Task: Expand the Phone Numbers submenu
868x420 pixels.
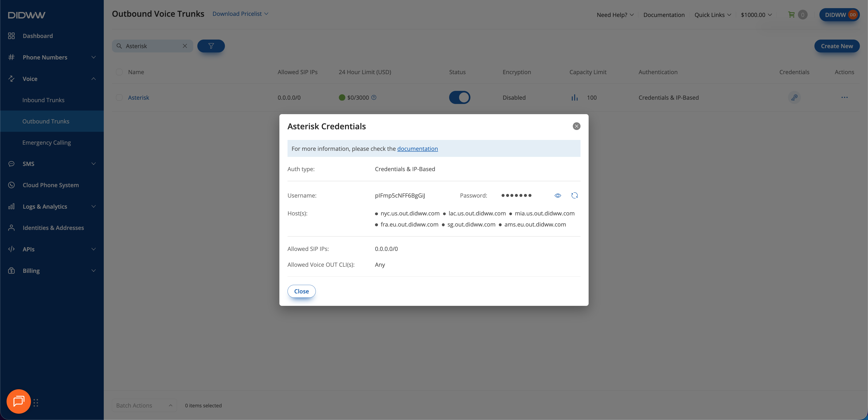Action: [x=94, y=57]
